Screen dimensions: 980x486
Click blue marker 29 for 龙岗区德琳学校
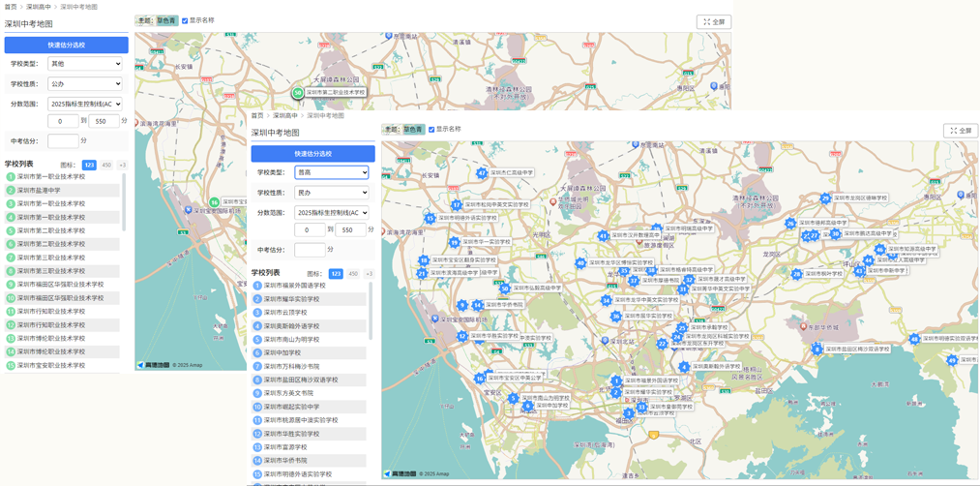825,198
